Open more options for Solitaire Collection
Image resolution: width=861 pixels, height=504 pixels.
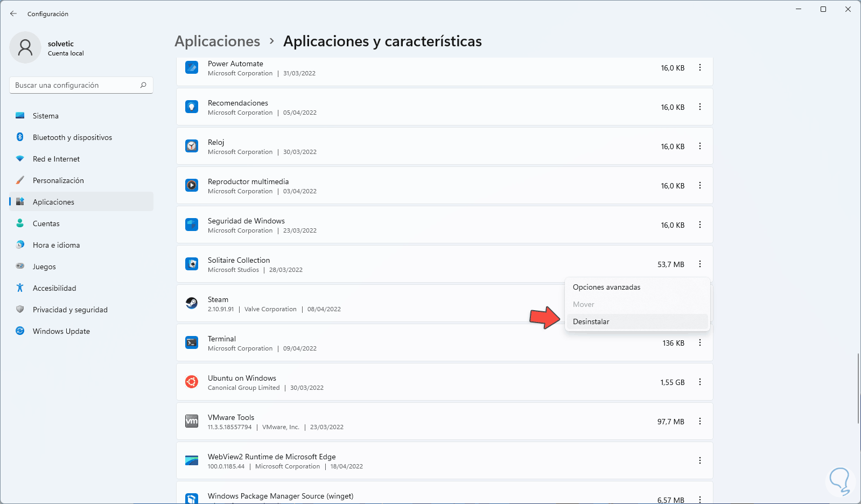tap(700, 264)
